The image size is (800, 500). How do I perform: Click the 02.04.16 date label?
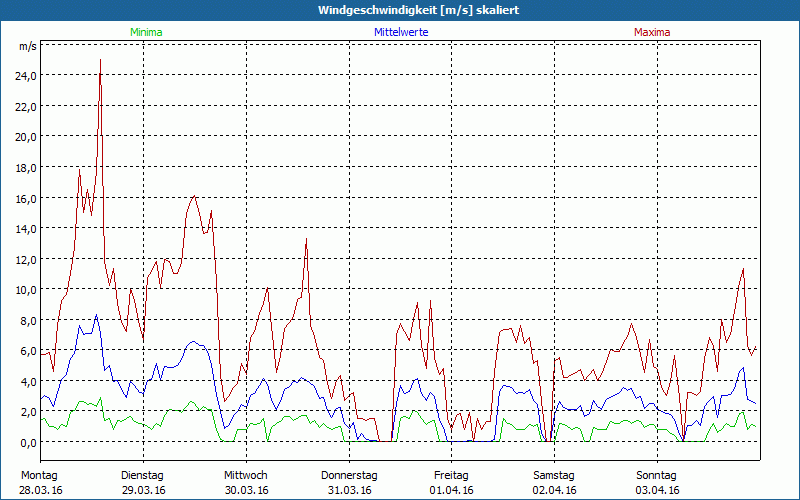(555, 490)
